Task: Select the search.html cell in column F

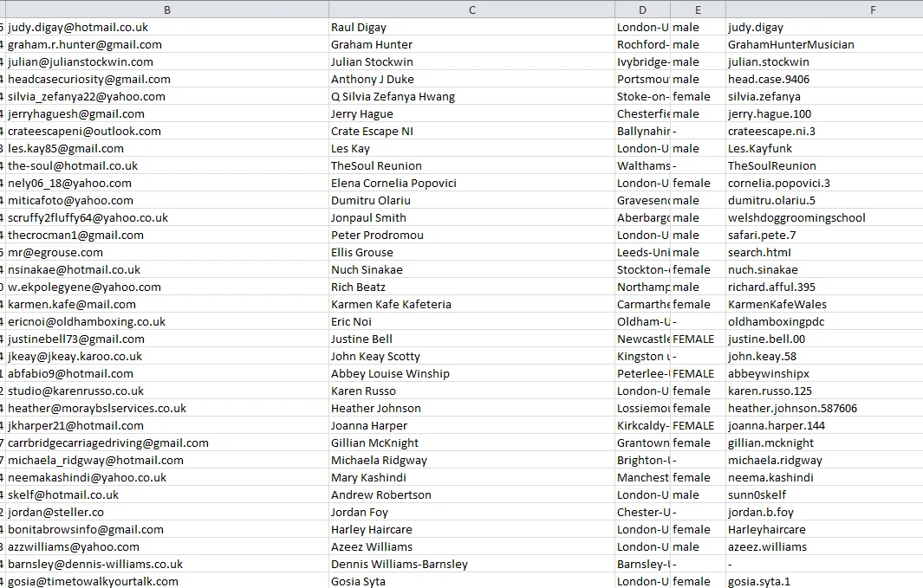Action: click(x=759, y=252)
